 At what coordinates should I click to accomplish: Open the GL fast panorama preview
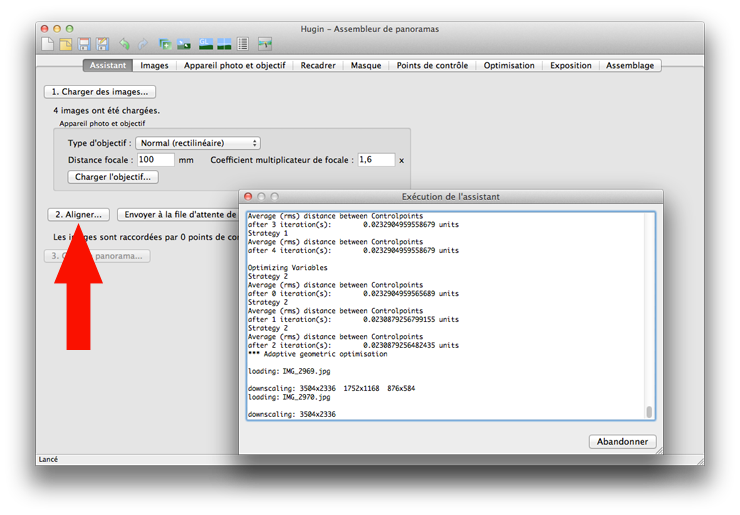(x=206, y=44)
